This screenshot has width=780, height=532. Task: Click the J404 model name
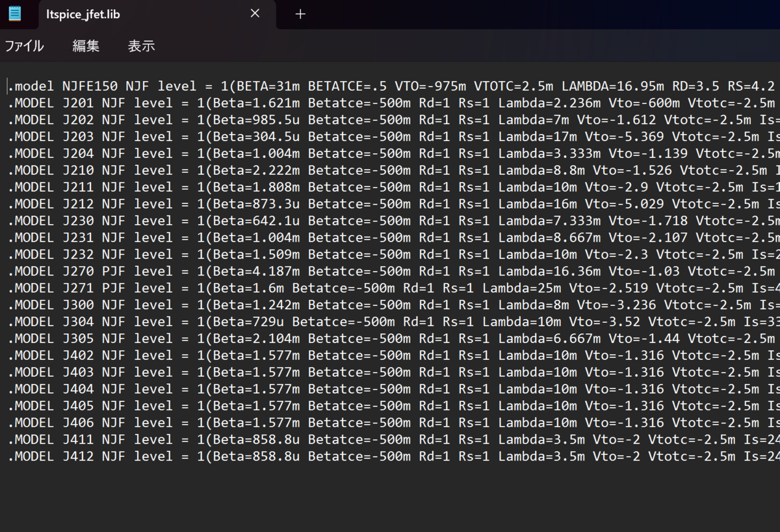tap(78, 389)
